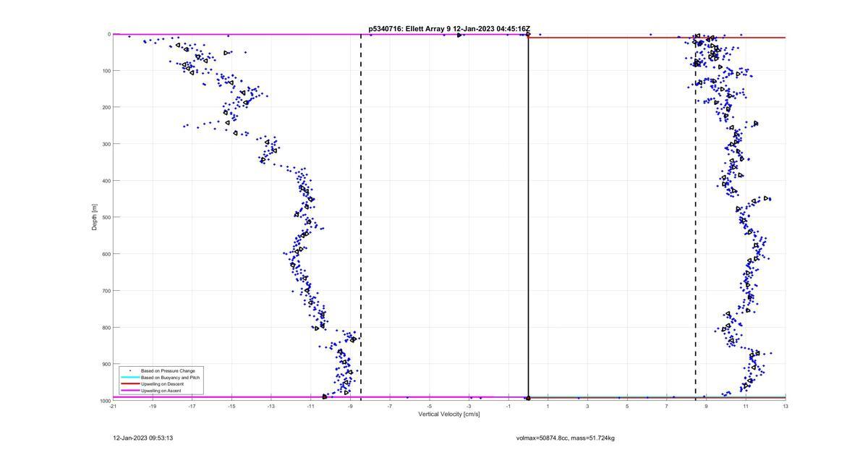This screenshot has width=868, height=450.
Task: Click the velocity-axis tick label "-1"
Action: click(509, 406)
